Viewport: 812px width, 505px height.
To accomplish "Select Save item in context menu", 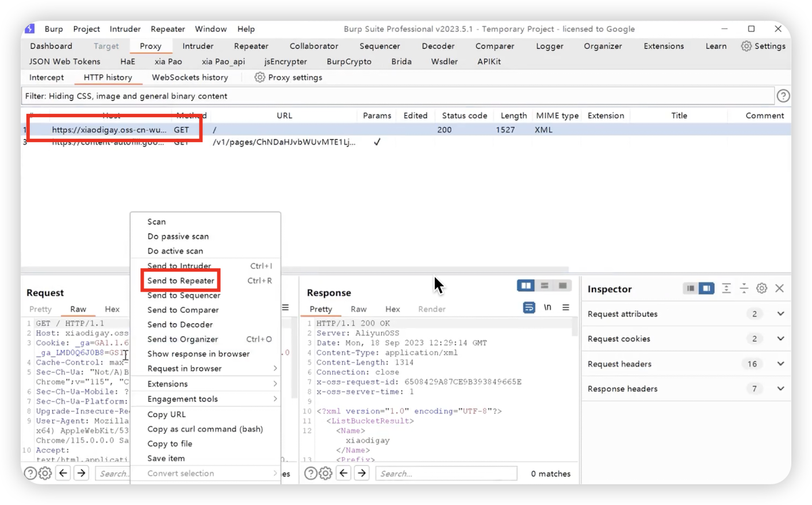I will coord(205,458).
